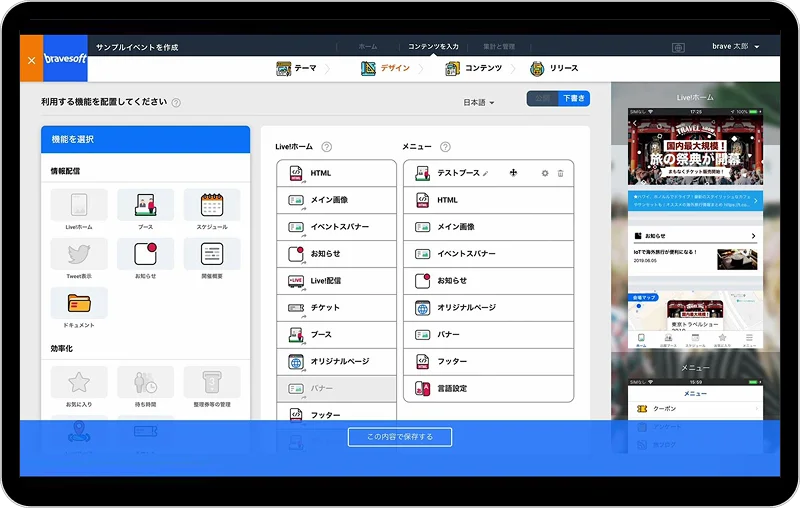Add the ブース feature icon
Screen dimensions: 800x508
tap(145, 205)
